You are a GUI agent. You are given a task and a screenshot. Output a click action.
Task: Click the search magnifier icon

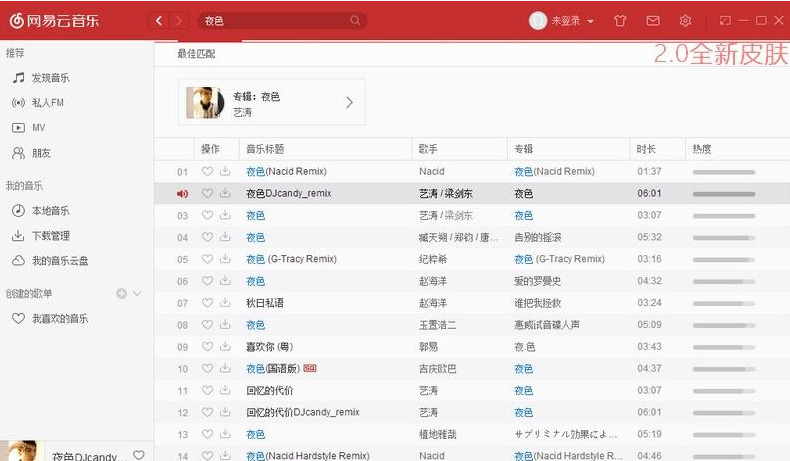[x=355, y=20]
